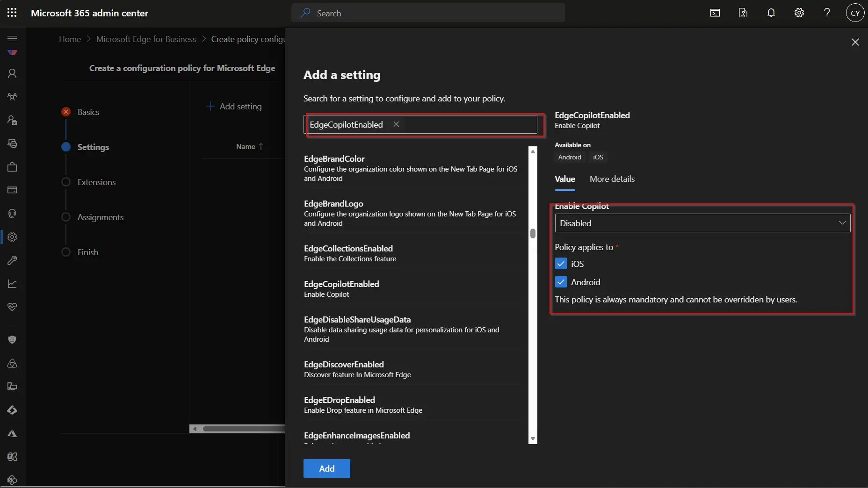Expand the left navigation hamburger menu
The width and height of the screenshot is (868, 488).
(x=12, y=38)
